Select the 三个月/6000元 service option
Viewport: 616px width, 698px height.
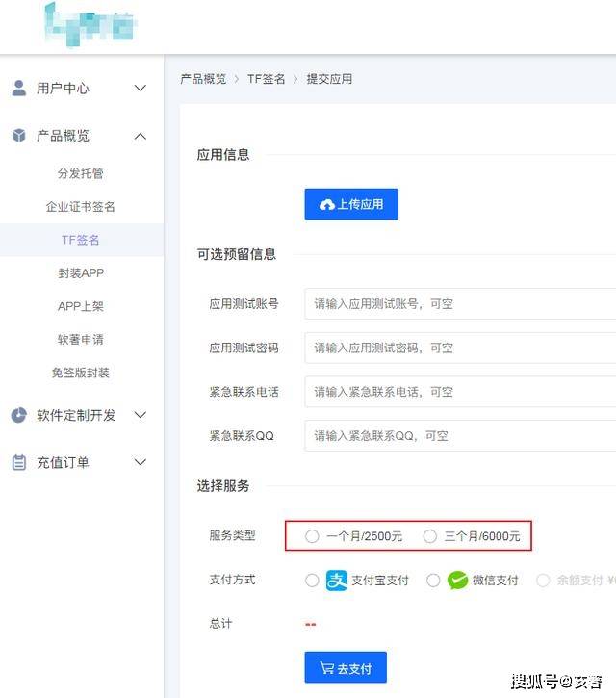click(430, 536)
